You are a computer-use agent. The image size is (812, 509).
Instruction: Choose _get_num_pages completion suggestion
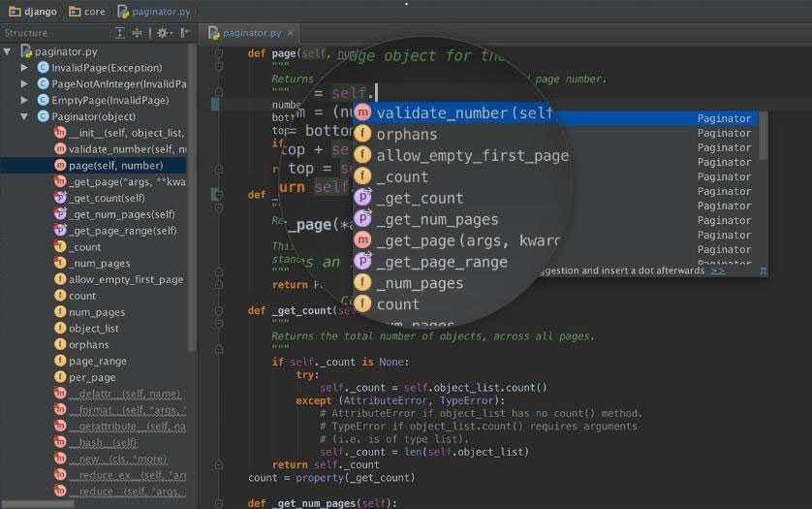[x=438, y=219]
